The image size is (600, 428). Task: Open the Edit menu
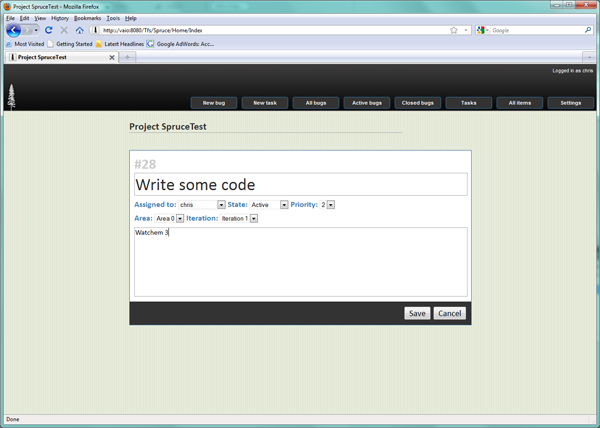coord(24,18)
